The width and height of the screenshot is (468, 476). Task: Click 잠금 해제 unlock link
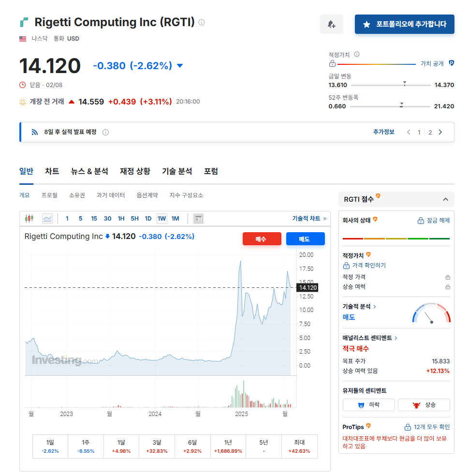(434, 221)
